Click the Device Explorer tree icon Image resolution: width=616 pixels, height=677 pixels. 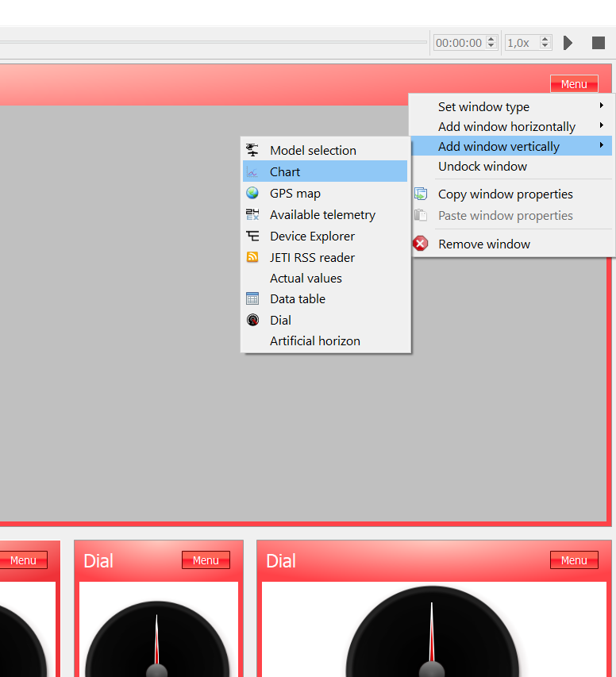[x=252, y=236]
